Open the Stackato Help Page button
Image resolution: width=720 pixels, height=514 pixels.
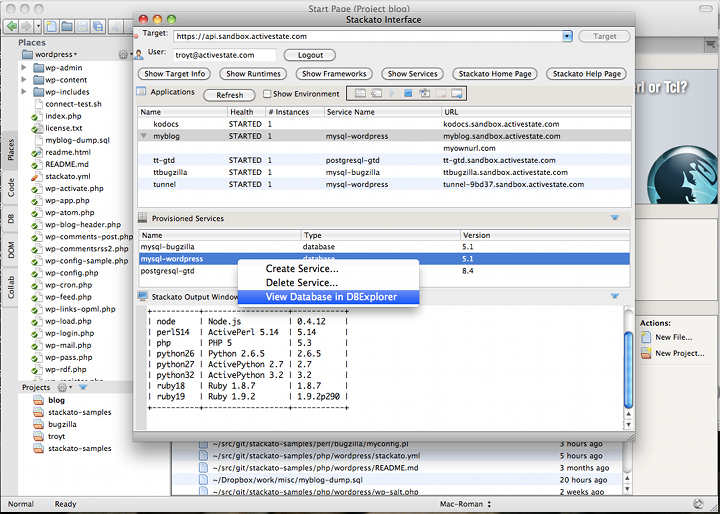click(x=586, y=74)
